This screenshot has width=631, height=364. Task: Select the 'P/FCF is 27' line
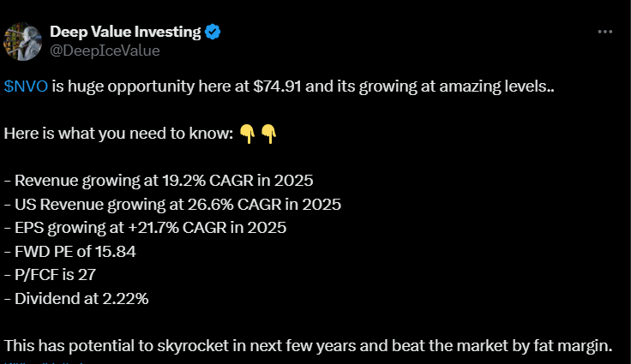50,275
